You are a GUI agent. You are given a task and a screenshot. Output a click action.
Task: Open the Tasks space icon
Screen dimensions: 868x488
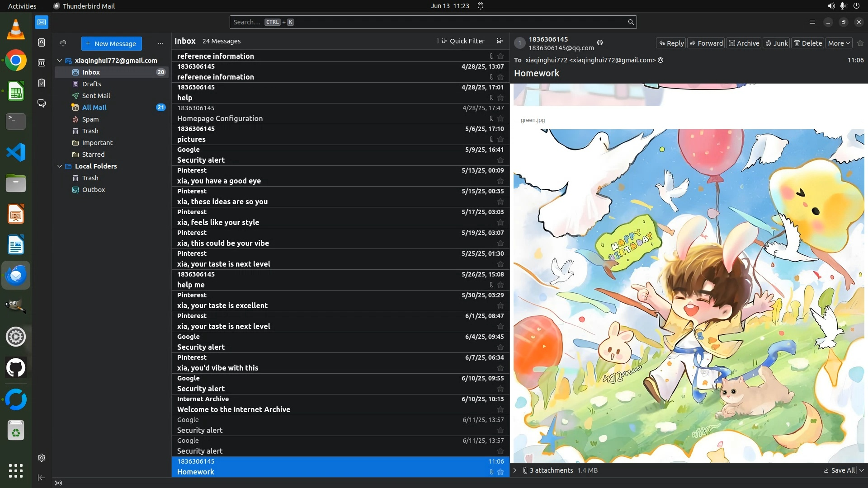coord(42,83)
